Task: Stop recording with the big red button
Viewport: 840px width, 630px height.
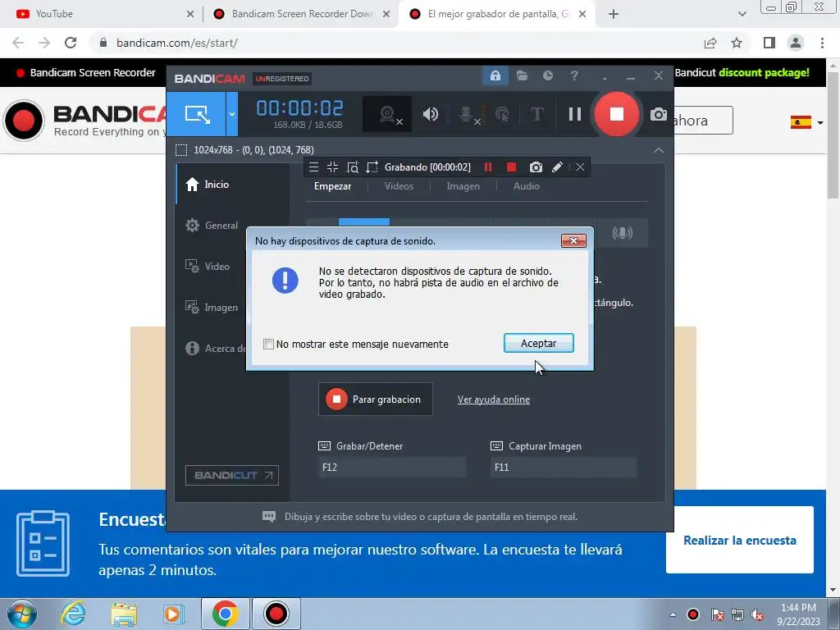Action: [617, 114]
